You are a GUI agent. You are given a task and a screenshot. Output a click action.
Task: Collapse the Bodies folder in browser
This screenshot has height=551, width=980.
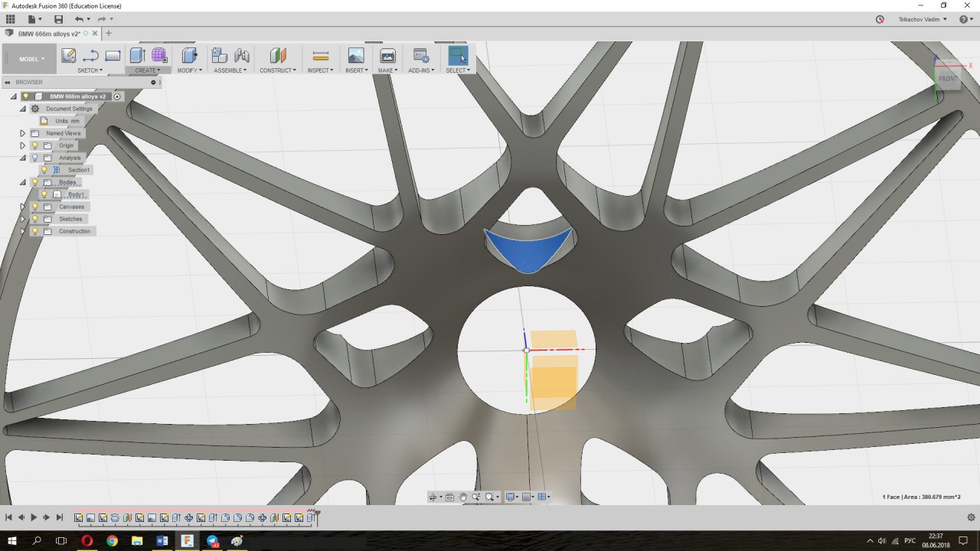(22, 182)
